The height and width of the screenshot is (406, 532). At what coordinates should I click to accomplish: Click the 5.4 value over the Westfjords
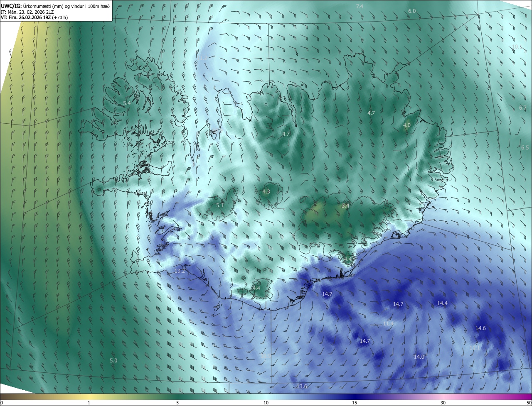[127, 103]
